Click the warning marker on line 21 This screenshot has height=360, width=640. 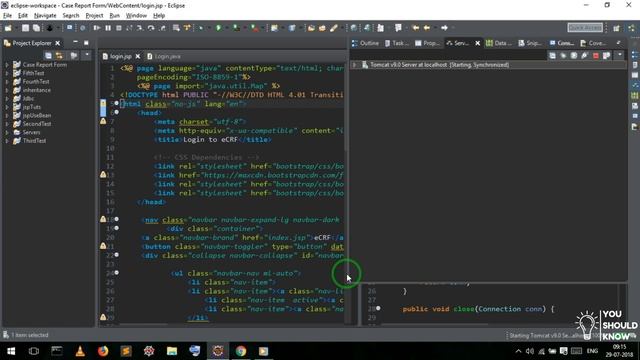coord(103,246)
